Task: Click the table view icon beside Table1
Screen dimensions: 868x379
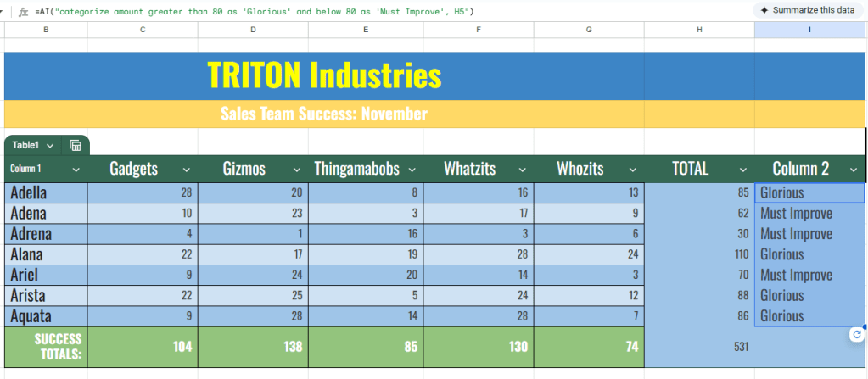Action: 75,146
